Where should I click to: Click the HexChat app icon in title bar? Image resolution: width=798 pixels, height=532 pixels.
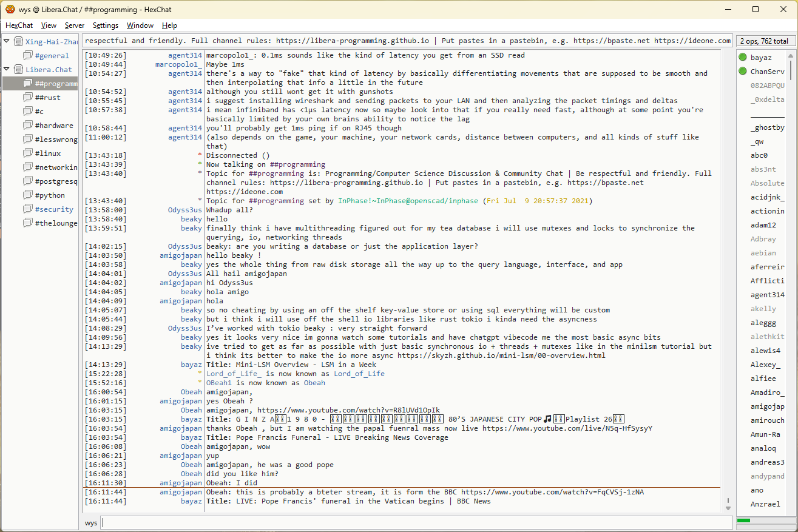(x=10, y=9)
